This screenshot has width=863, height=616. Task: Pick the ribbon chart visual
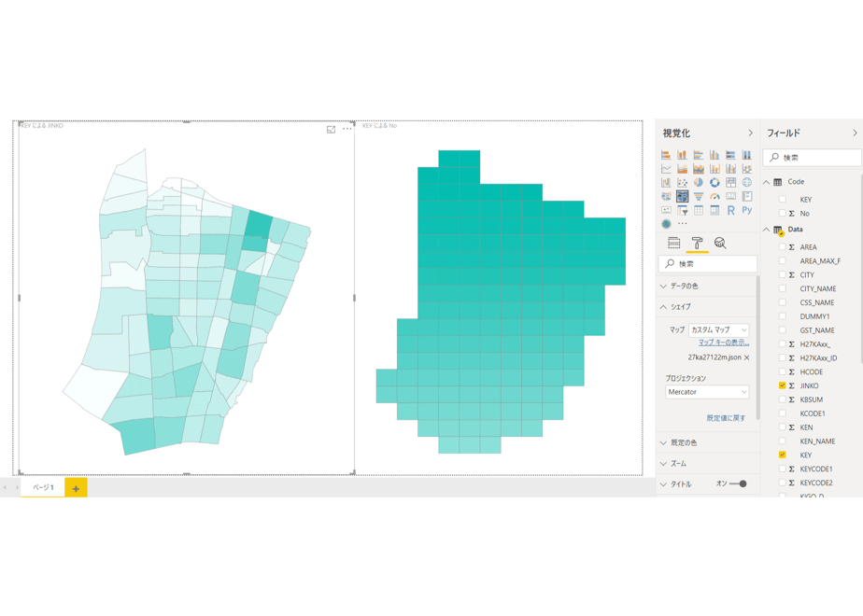click(747, 168)
